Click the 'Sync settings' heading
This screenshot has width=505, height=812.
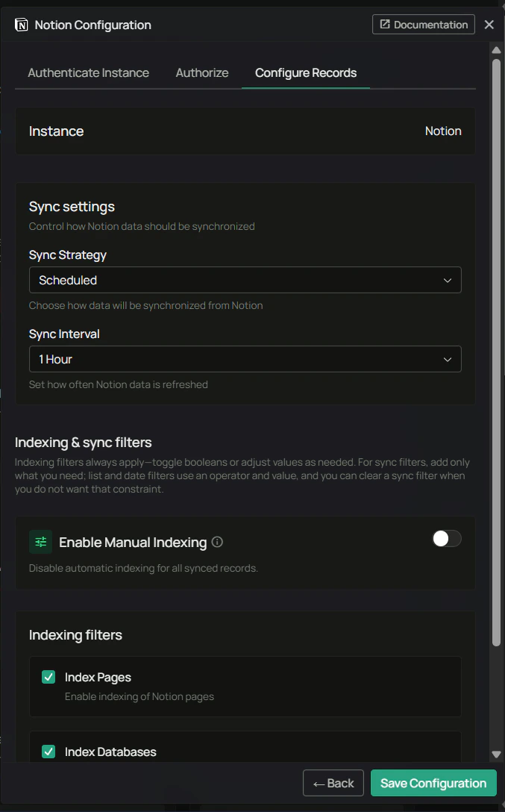click(72, 207)
